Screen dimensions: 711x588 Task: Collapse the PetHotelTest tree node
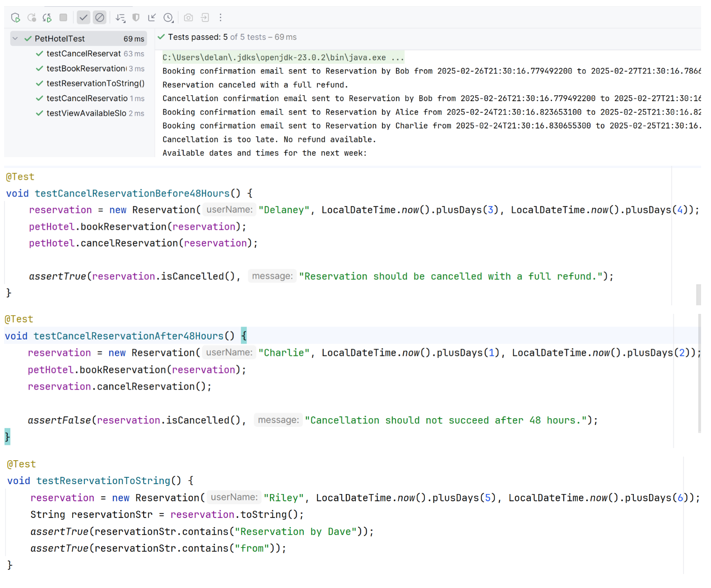click(x=15, y=39)
